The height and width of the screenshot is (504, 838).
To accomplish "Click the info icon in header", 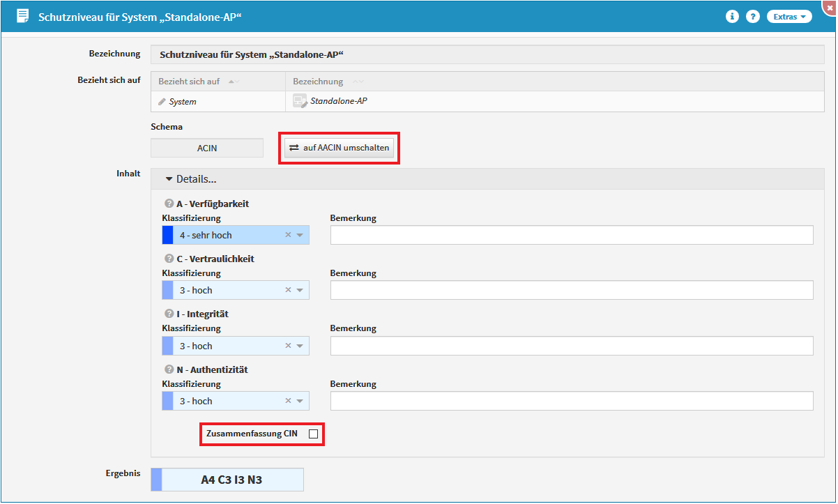I will [x=732, y=17].
